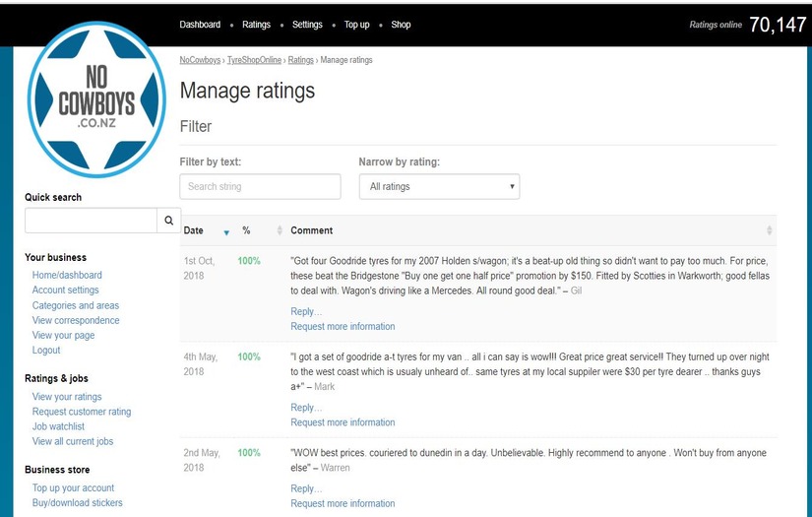The image size is (812, 517).
Task: Open the Narrow by rating dropdown
Action: point(439,186)
